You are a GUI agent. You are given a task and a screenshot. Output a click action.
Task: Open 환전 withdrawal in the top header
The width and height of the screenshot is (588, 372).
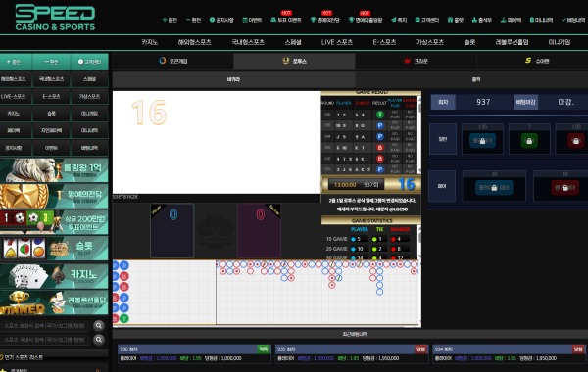(x=193, y=20)
